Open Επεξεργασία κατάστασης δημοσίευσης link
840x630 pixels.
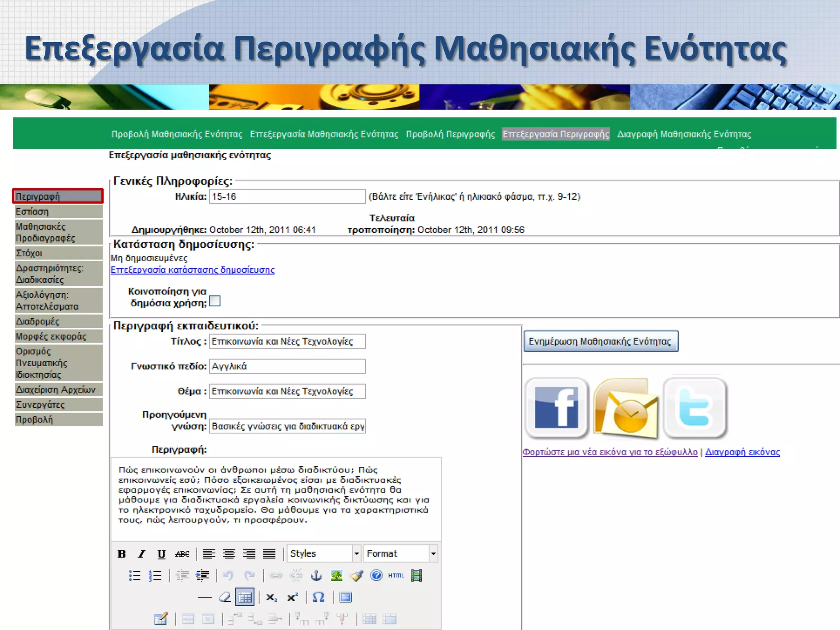tap(192, 270)
